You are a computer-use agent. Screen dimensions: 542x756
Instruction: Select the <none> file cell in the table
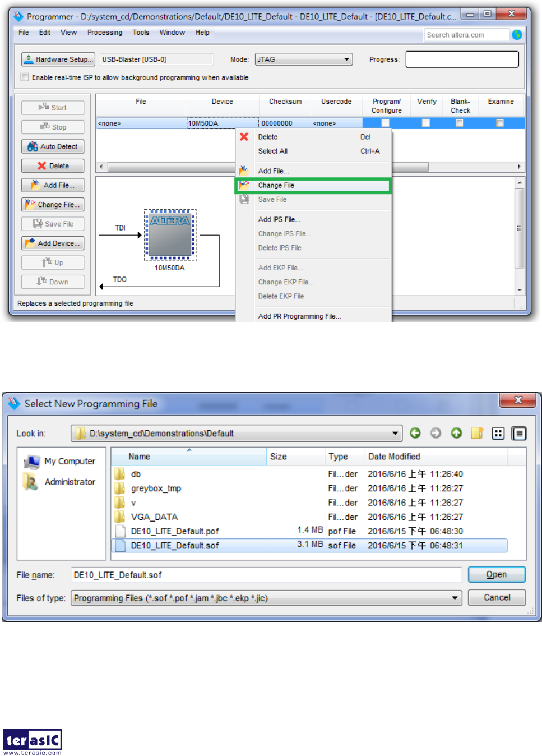coord(141,123)
